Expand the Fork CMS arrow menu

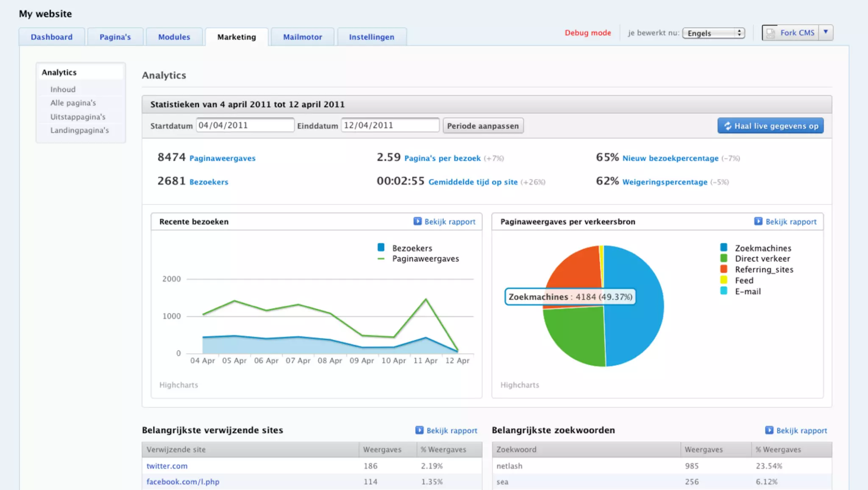[x=826, y=32]
